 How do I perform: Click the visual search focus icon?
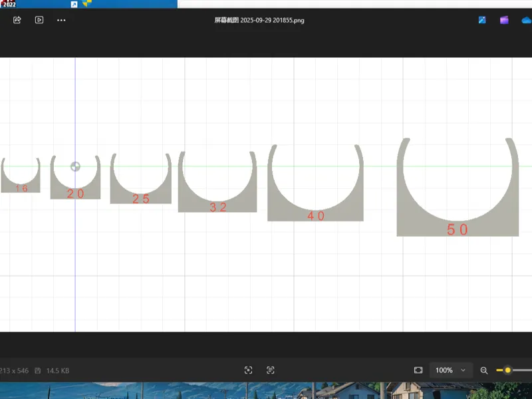[248, 370]
